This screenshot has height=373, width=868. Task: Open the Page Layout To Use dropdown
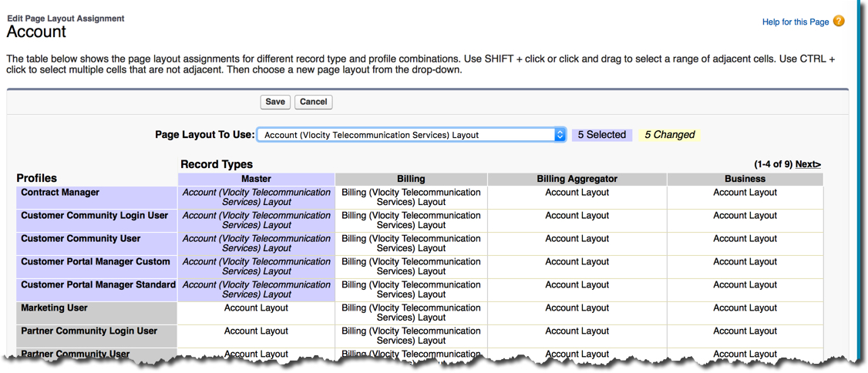412,134
